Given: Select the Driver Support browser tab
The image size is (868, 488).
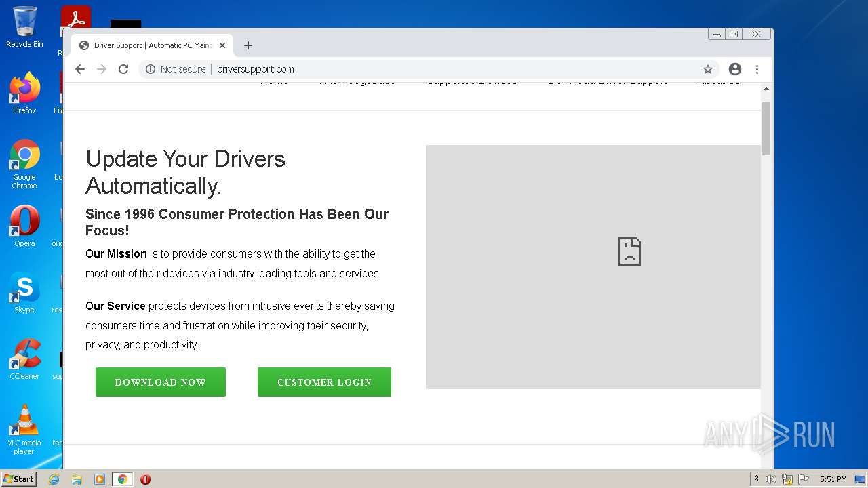Looking at the screenshot, I should 152,45.
